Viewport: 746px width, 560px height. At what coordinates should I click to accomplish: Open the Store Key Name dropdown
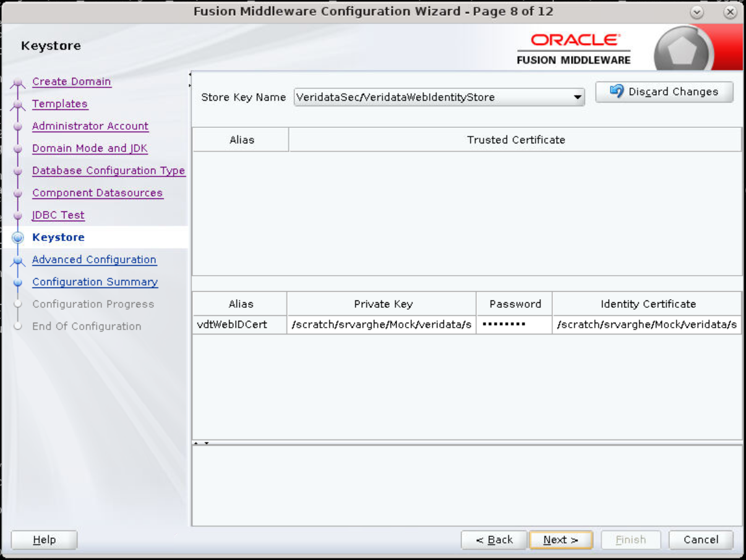[439, 97]
